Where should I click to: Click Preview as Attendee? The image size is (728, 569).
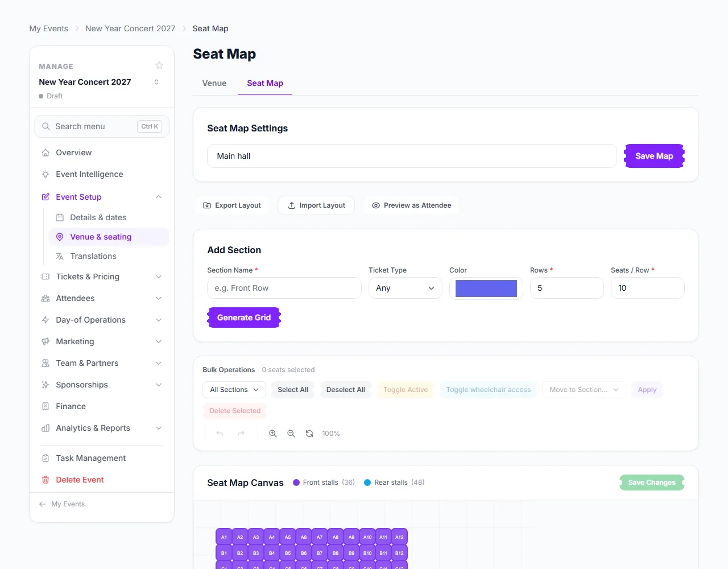(x=412, y=205)
